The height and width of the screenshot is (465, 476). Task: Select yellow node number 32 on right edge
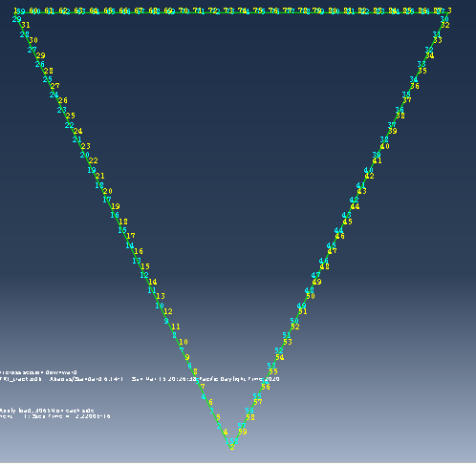point(445,25)
